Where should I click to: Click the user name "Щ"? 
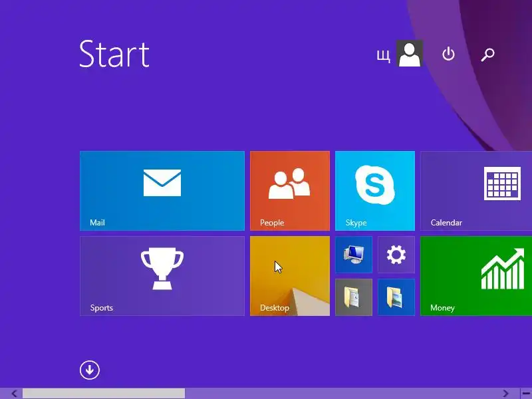pos(384,55)
